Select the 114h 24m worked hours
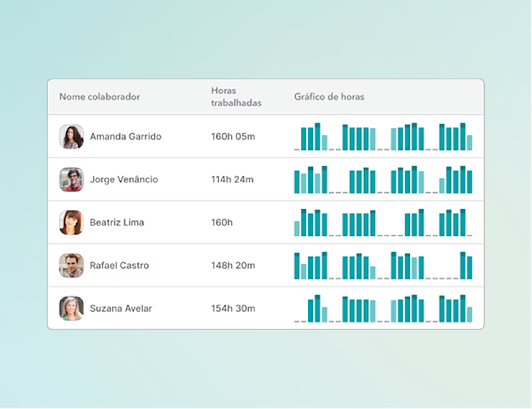Viewport: 532px width, 409px height. click(x=232, y=179)
